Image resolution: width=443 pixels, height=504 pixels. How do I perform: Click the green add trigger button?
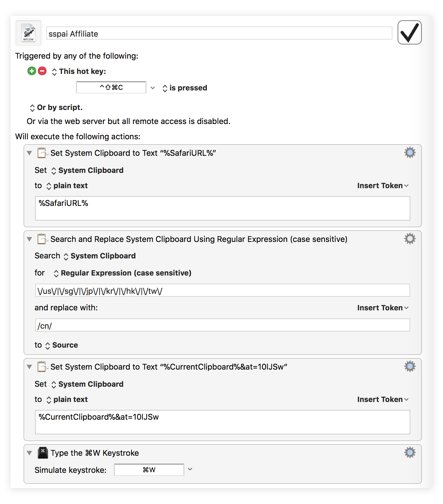[31, 71]
